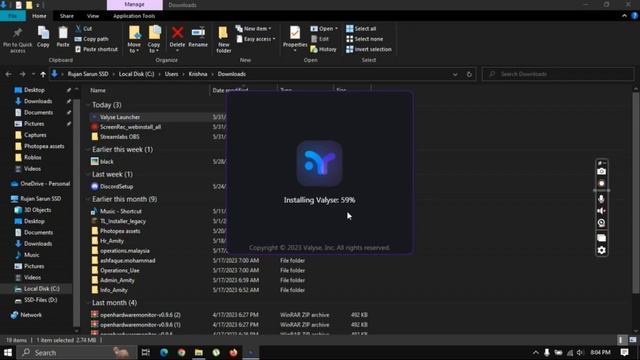
Task: Select the DiscordSetup file
Action: click(x=116, y=187)
